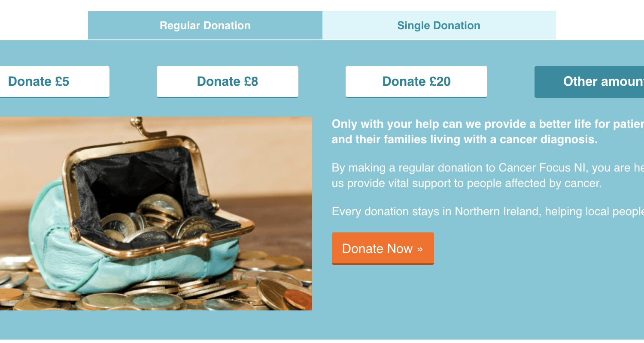The width and height of the screenshot is (644, 343).
Task: Click the copper penny in the photo
Action: coord(298,299)
